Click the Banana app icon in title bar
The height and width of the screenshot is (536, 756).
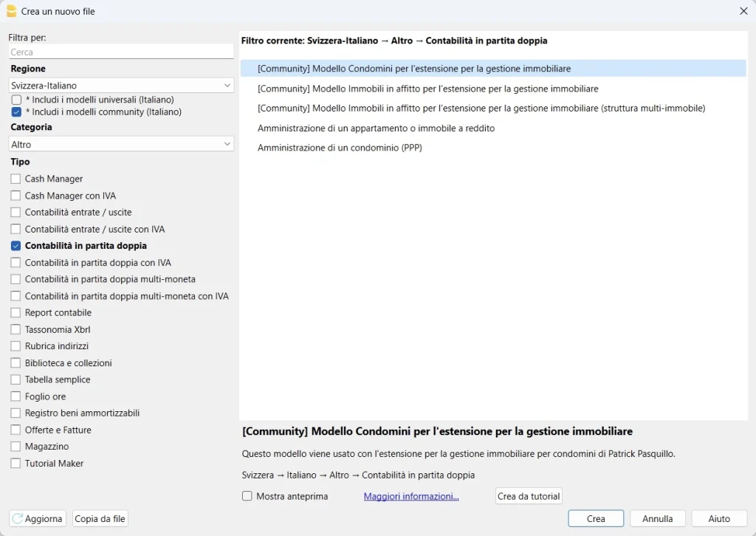11,11
